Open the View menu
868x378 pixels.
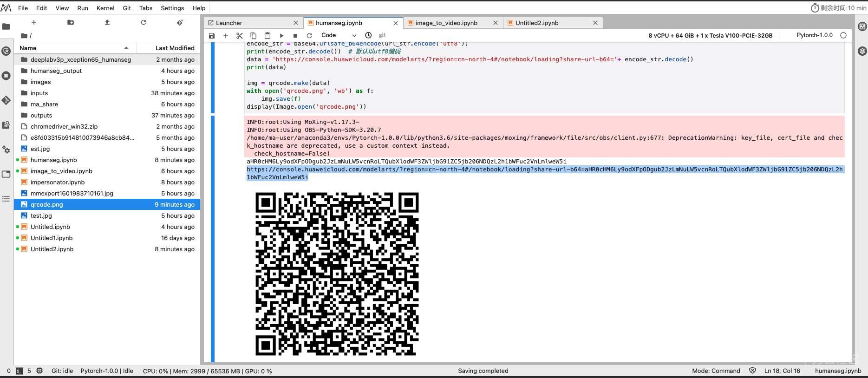62,8
